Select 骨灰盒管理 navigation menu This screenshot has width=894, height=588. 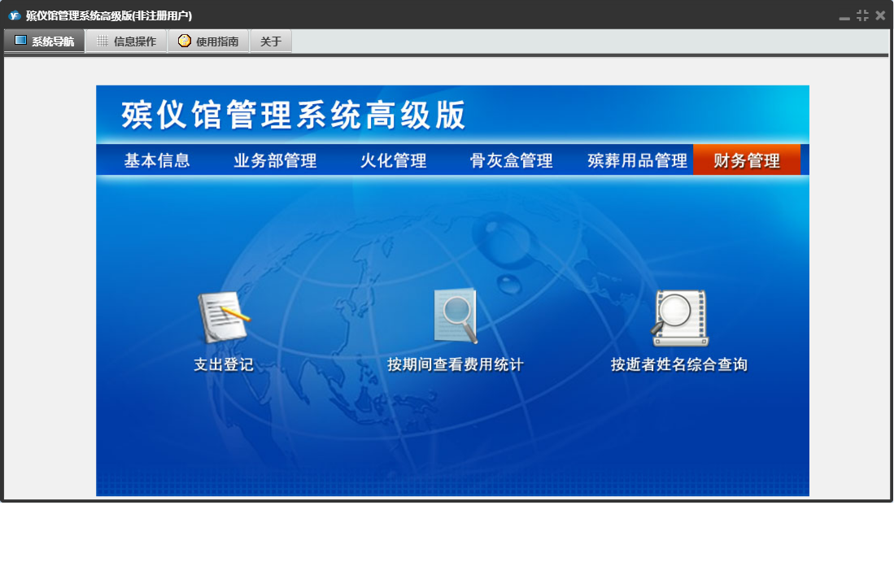click(x=512, y=160)
